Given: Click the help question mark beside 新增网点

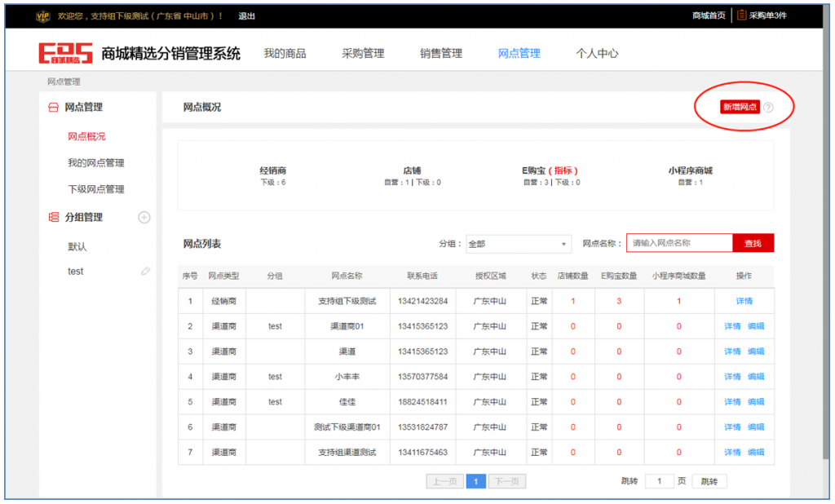Looking at the screenshot, I should pos(768,107).
